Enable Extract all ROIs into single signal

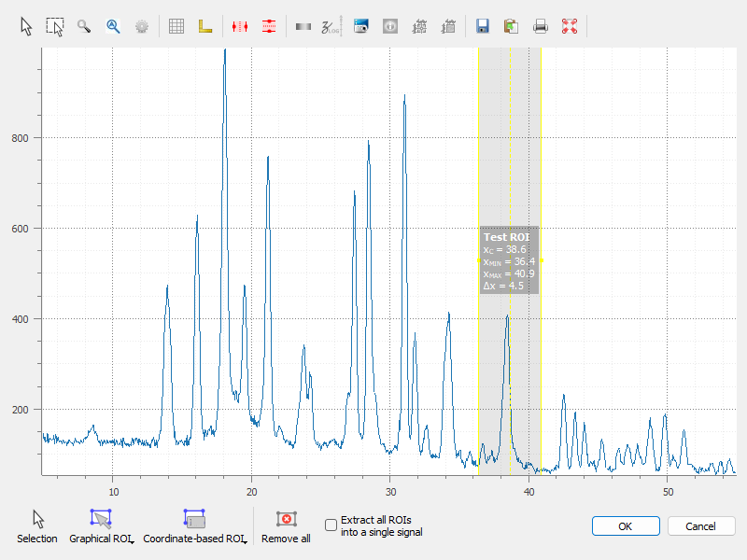pyautogui.click(x=331, y=525)
